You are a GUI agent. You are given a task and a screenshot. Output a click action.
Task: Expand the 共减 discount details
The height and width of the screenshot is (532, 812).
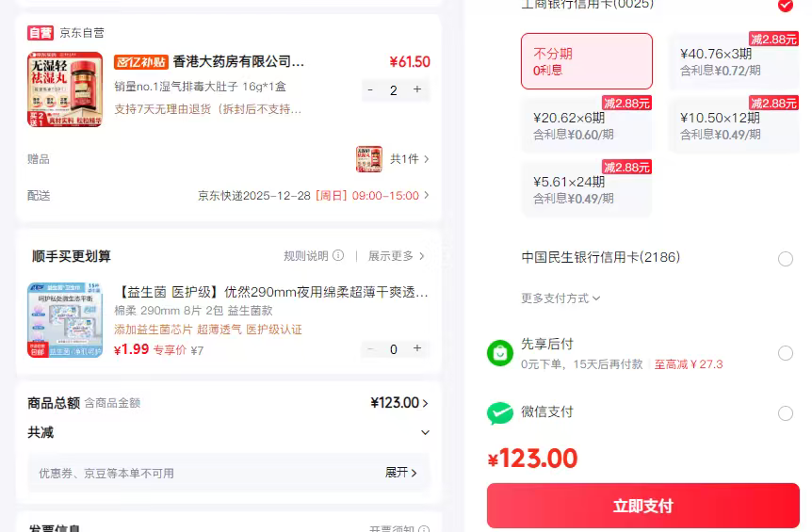coord(425,433)
